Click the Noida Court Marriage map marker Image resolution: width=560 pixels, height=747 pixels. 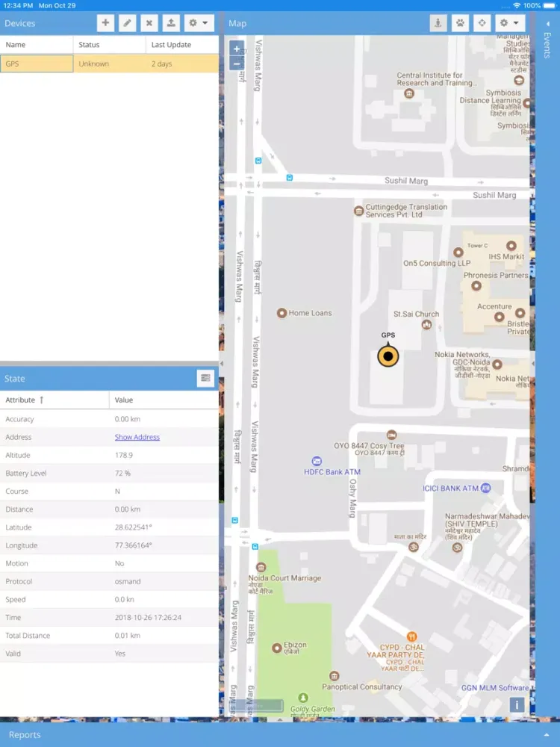point(261,567)
